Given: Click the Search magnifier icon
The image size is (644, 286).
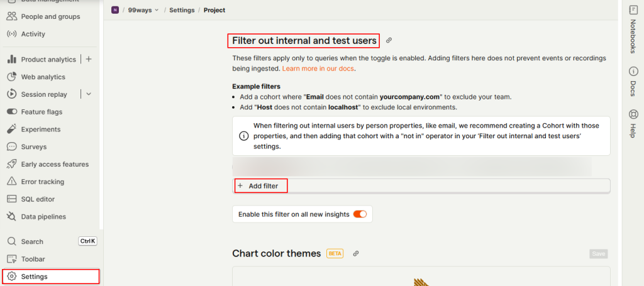Looking at the screenshot, I should pos(12,241).
